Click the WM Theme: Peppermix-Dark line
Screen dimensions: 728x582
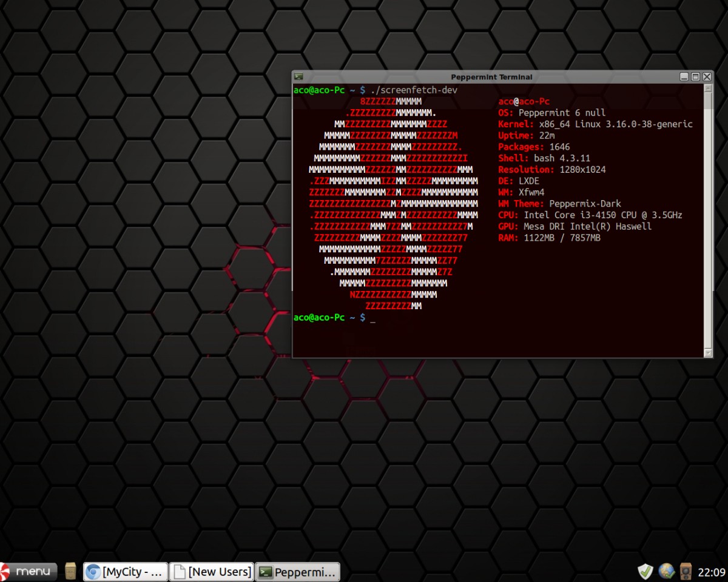pyautogui.click(x=559, y=204)
